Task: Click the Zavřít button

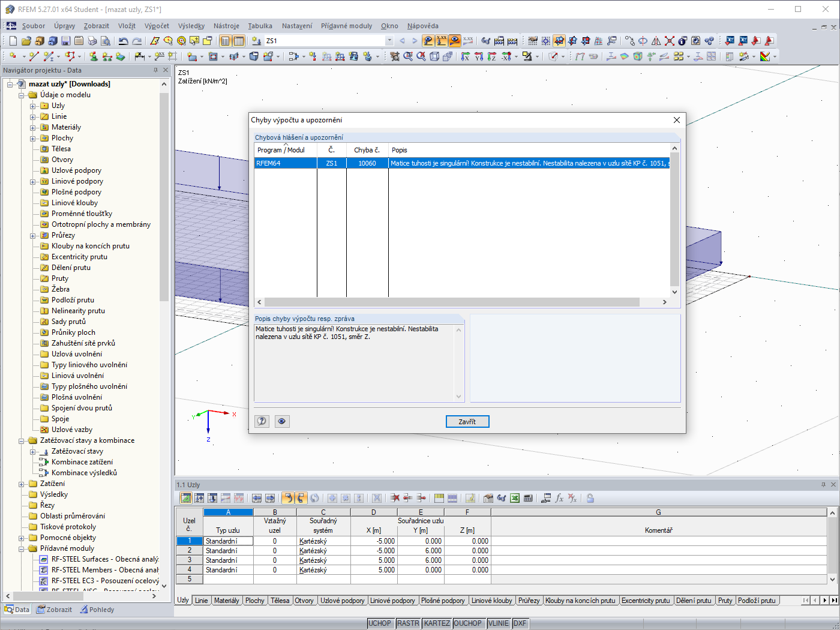Action: click(467, 421)
